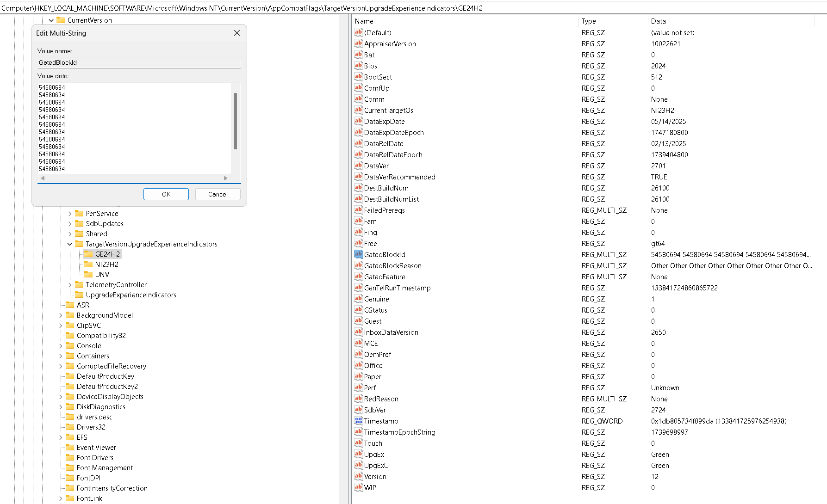Click the (Default) value icon

click(358, 32)
